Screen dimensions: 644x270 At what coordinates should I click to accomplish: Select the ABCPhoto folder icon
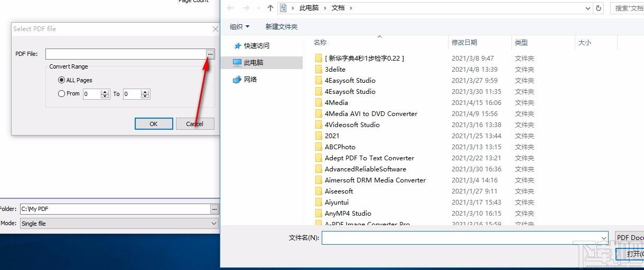pyautogui.click(x=319, y=147)
